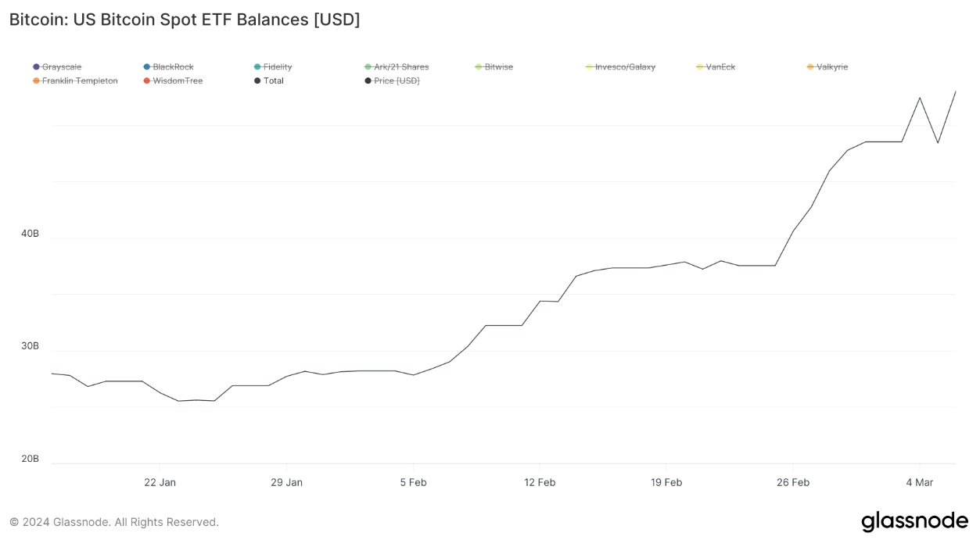The height and width of the screenshot is (540, 980).
Task: Click the 12 Feb axis label
Action: [540, 482]
